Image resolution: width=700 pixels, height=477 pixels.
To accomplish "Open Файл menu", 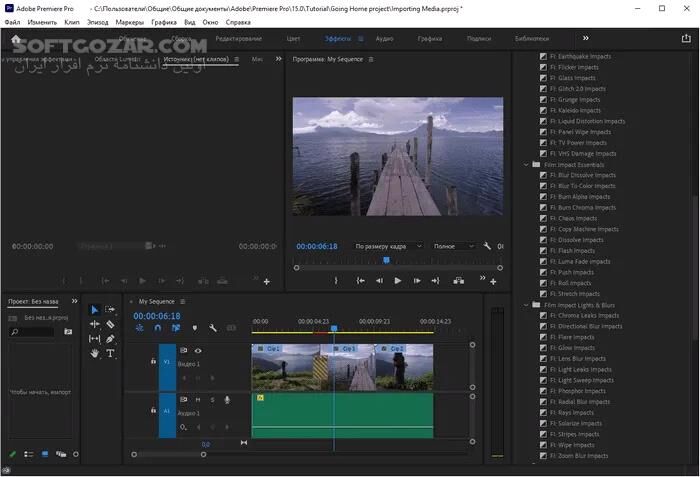I will 12,22.
